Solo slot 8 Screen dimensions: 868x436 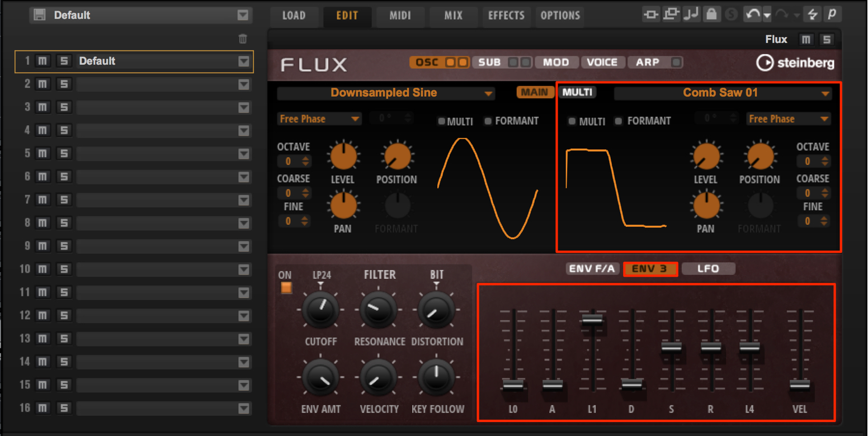(x=64, y=223)
